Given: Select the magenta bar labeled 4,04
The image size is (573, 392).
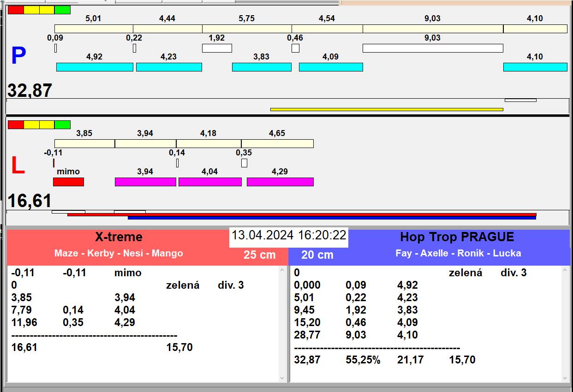Looking at the screenshot, I should (x=210, y=182).
